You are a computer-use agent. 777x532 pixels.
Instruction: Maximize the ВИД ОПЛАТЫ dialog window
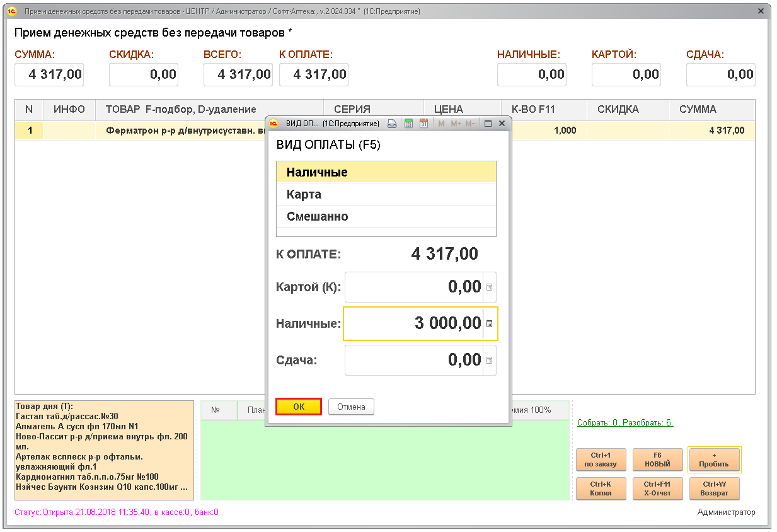tap(488, 124)
